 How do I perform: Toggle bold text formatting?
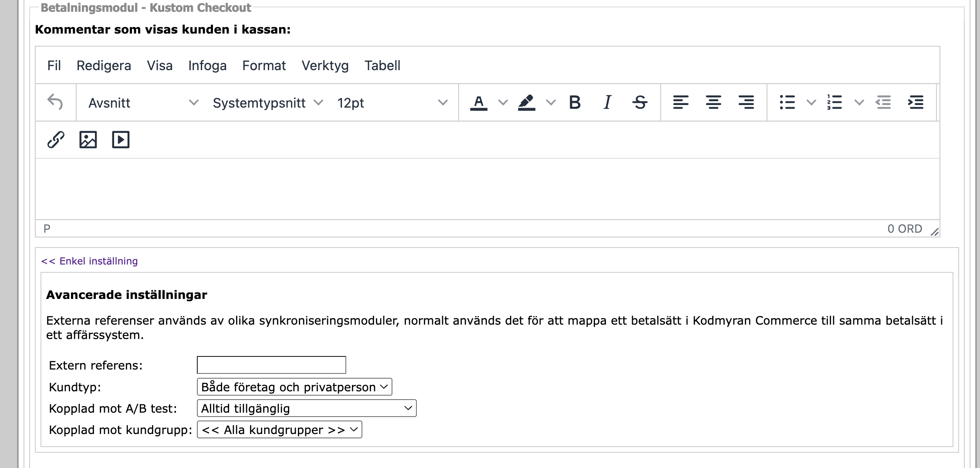point(574,102)
